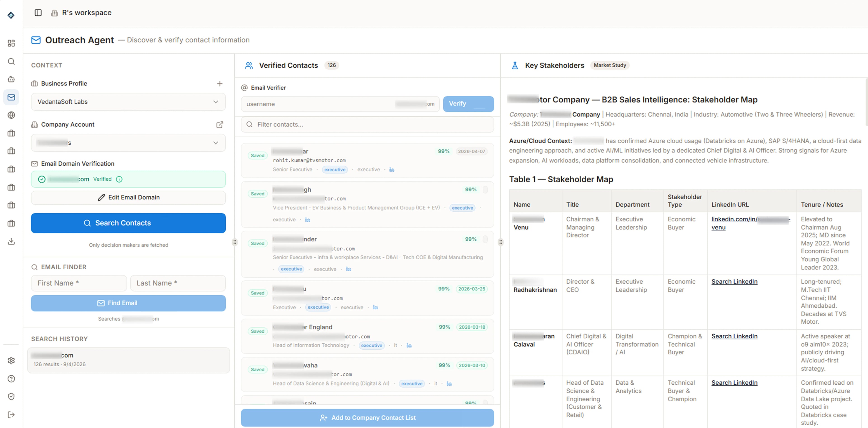
Task: Click the verified domain green status box
Action: click(x=128, y=179)
